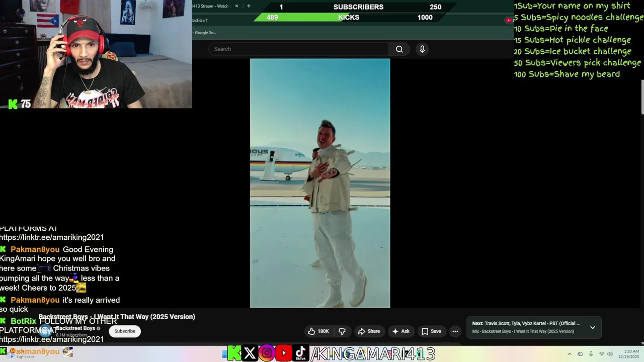Open the 'Google Se...' bookmark
The image size is (644, 362).
tap(205, 33)
